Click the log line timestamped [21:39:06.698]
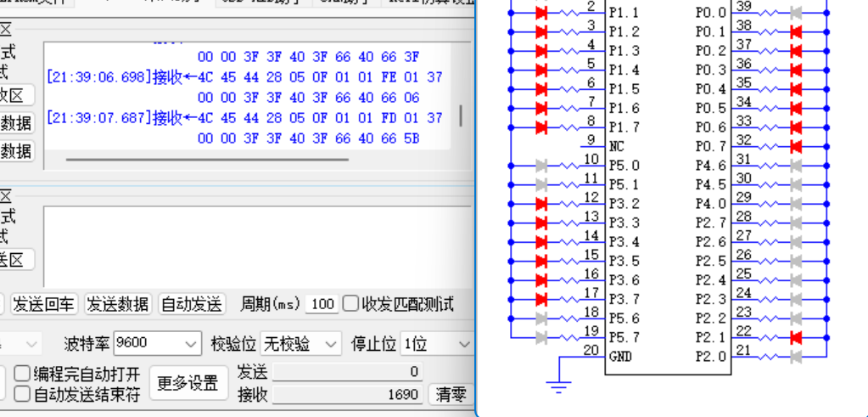The height and width of the screenshot is (417, 868). [x=244, y=77]
